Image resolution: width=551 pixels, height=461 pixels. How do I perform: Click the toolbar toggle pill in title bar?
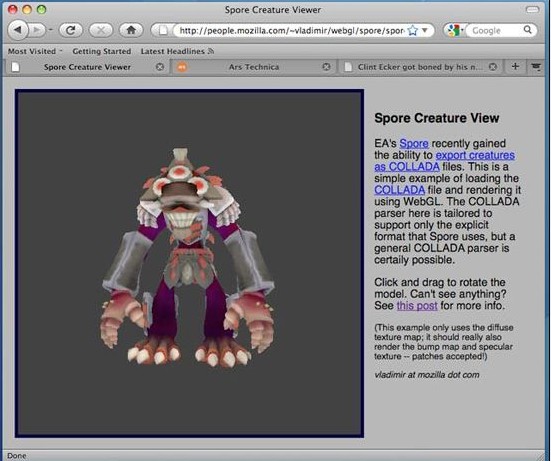[x=532, y=9]
